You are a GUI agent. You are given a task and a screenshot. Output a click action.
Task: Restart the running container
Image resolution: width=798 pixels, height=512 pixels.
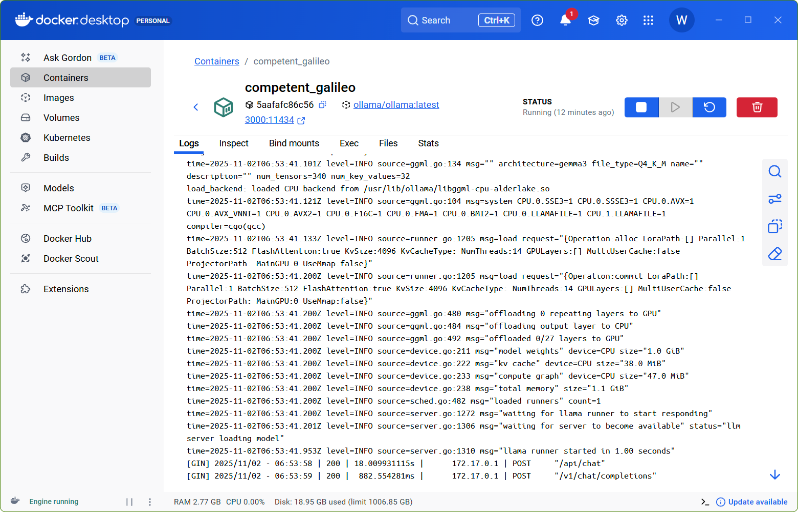(709, 107)
